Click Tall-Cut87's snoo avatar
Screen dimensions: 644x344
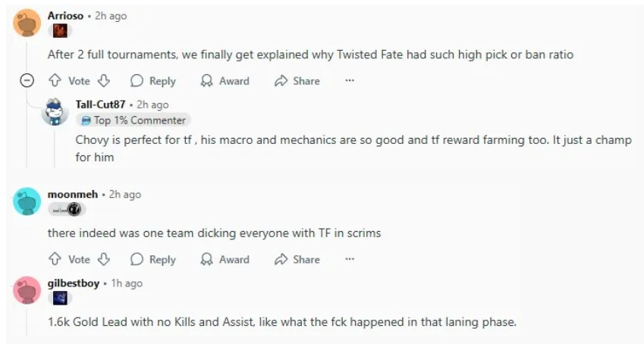[55, 111]
